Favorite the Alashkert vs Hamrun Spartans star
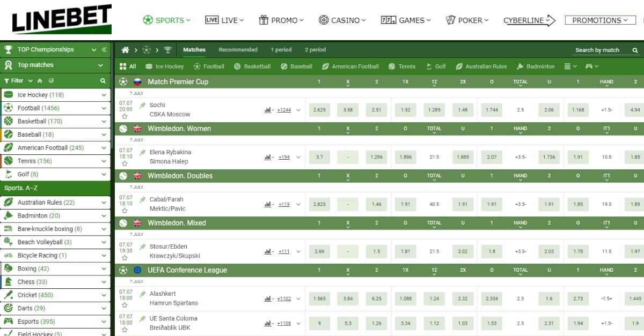Screen dimensions: 644x336 click(x=125, y=305)
